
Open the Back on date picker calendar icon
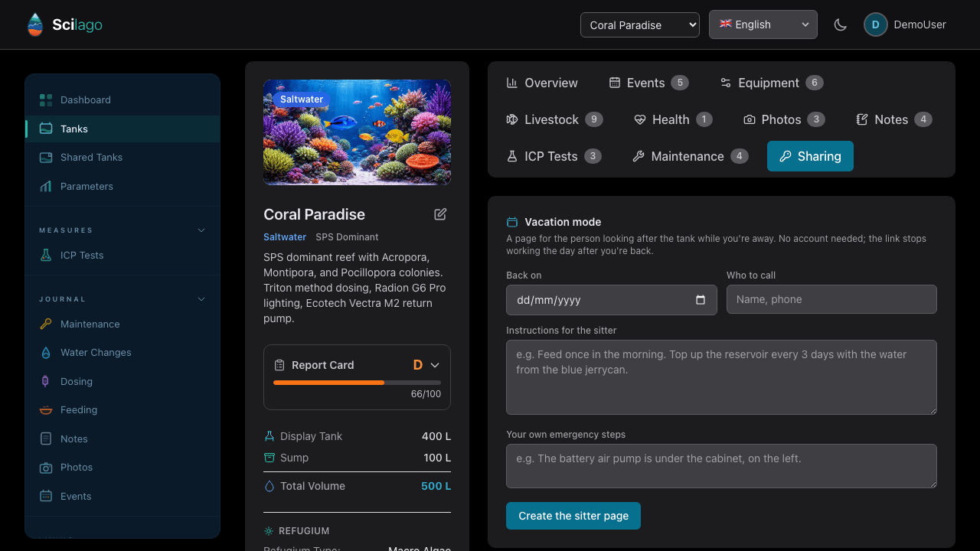(x=701, y=300)
